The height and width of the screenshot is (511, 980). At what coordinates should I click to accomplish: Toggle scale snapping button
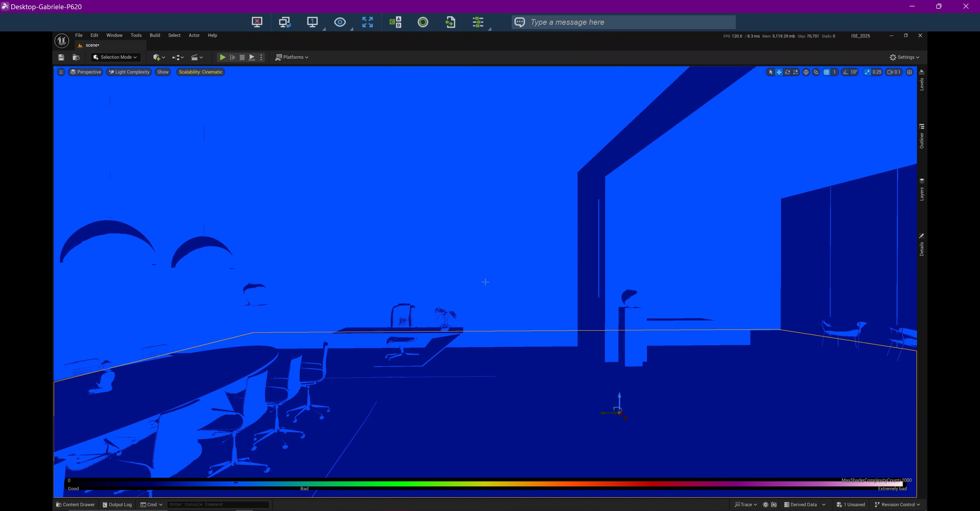867,72
